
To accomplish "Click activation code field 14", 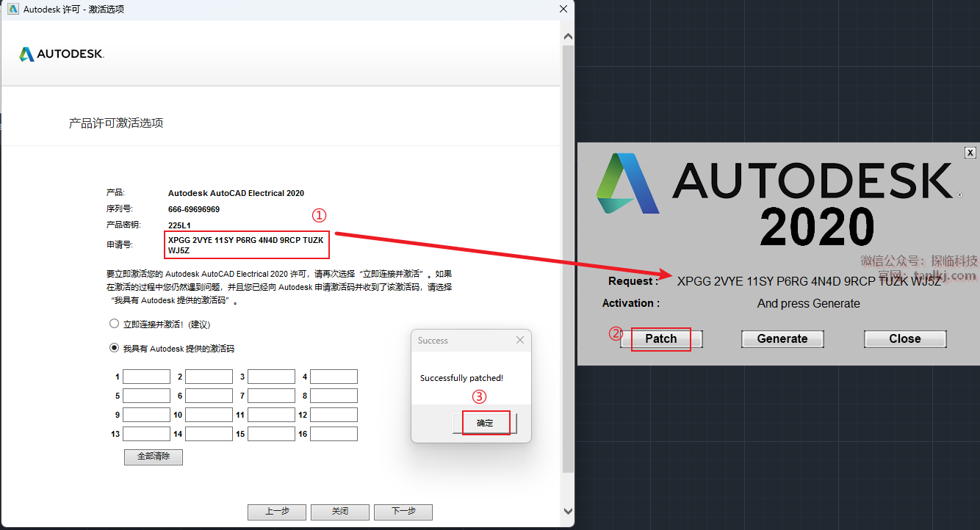I will pos(209,434).
